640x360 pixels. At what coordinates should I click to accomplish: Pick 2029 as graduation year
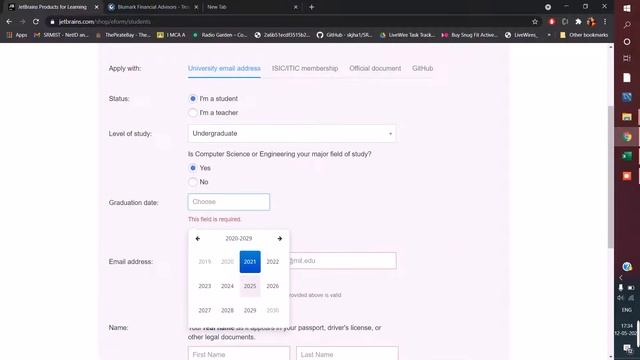[x=250, y=311]
